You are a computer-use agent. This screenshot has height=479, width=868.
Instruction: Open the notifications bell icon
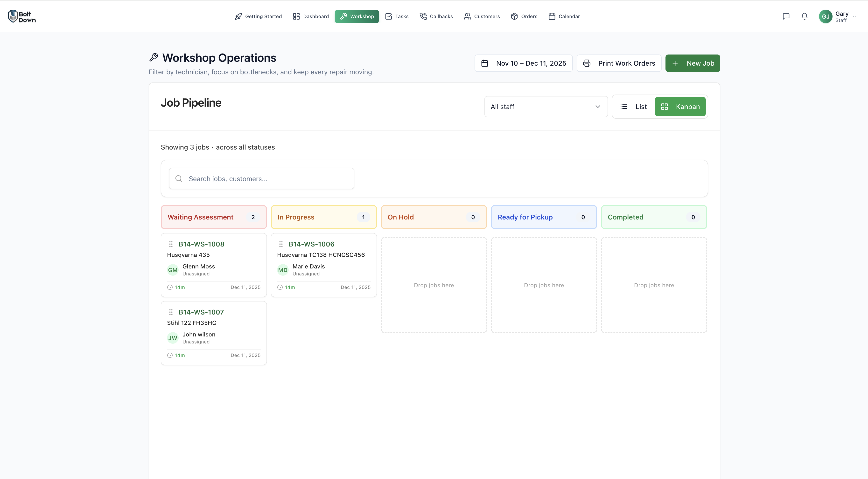coord(804,16)
